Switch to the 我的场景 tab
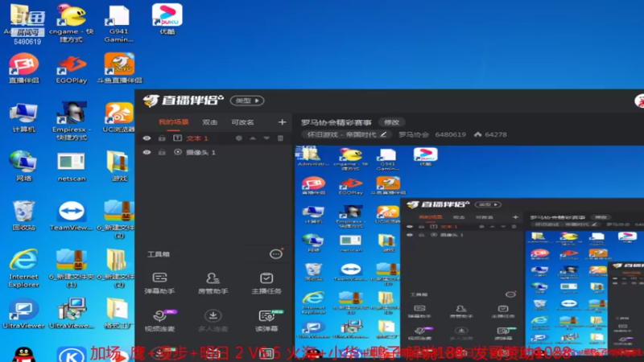Viewport: 644px width, 362px height. 173,122
